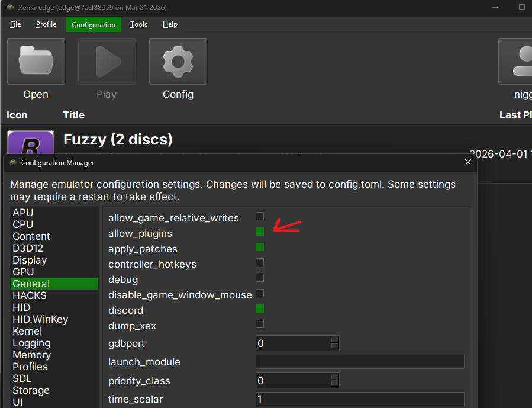The image size is (532, 408).
Task: Select the SDL category
Action: pos(54,379)
